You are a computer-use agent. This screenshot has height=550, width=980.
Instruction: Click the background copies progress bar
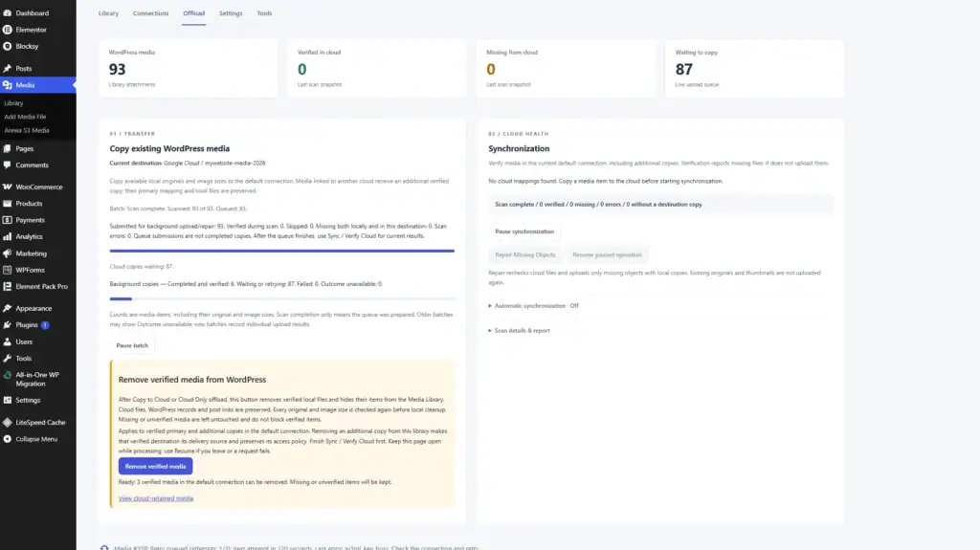(x=282, y=299)
